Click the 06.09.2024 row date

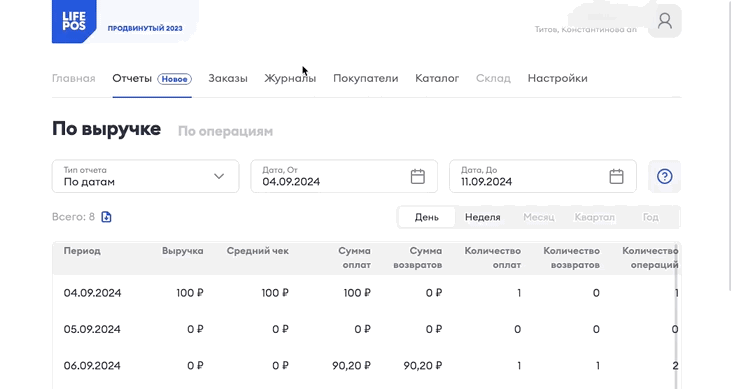(92, 366)
